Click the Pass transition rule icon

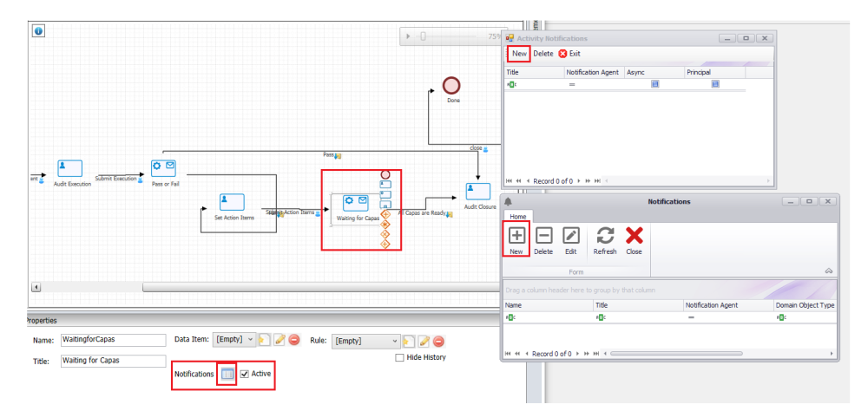click(338, 156)
